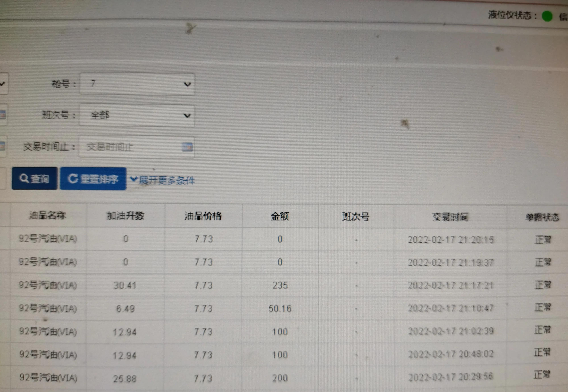568x392 pixels.
Task: Click timestamp 2022-02-17 21:17:21
Action: (451, 285)
